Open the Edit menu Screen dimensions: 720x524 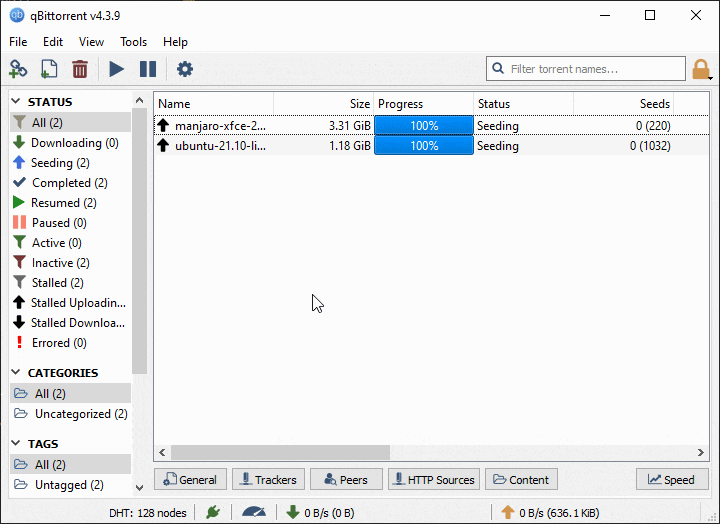point(53,42)
